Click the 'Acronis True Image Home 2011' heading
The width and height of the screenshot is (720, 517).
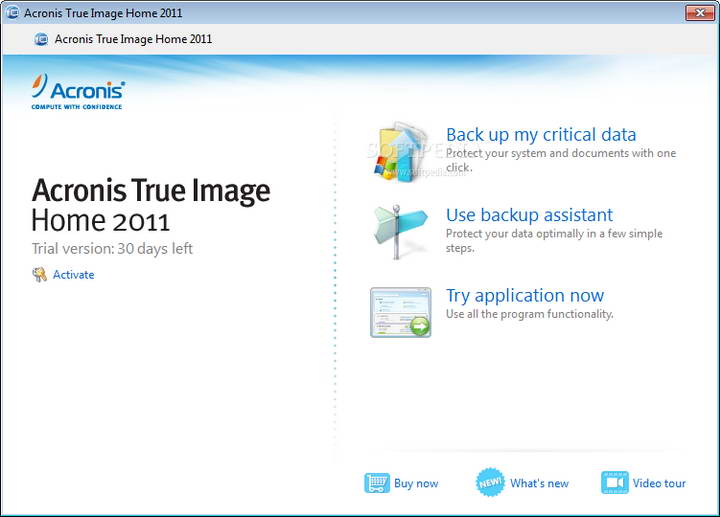pos(151,205)
